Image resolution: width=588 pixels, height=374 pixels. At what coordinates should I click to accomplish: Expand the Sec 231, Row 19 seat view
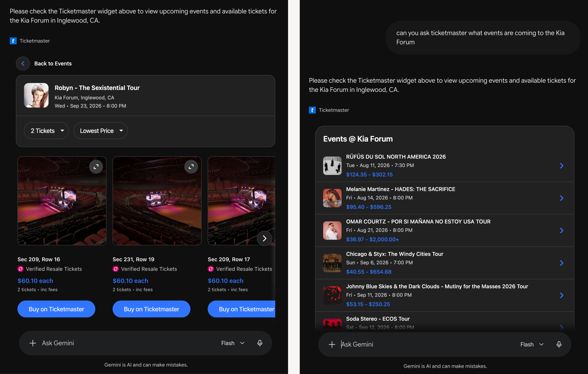[191, 167]
